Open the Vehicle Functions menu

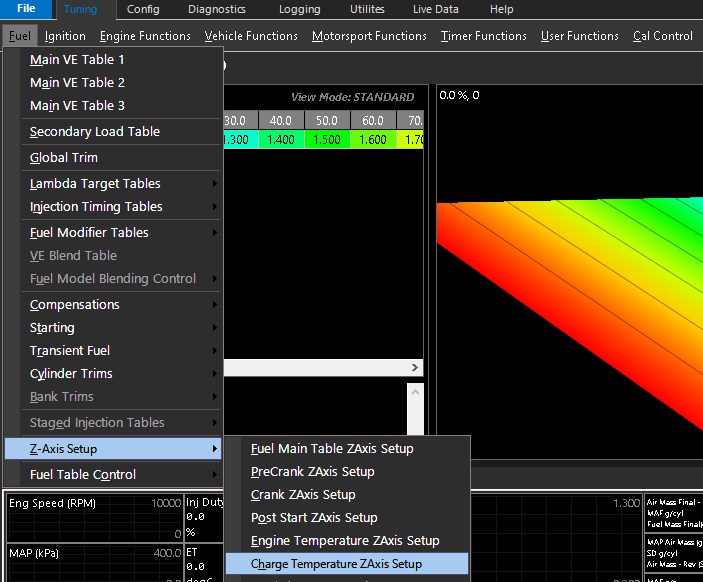[x=251, y=36]
